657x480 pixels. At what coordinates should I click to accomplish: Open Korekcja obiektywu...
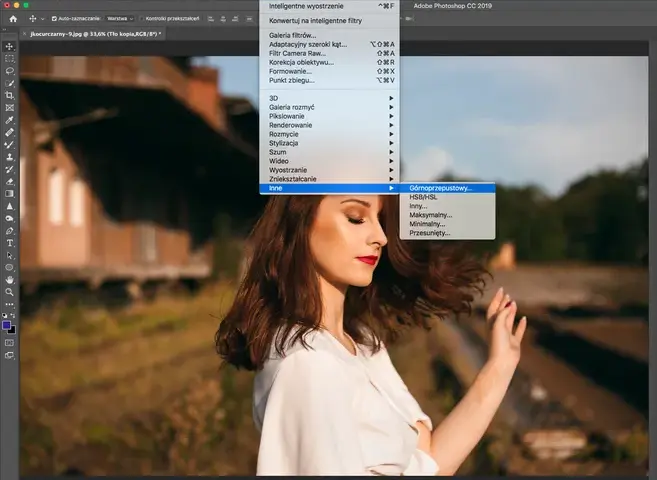[329, 62]
